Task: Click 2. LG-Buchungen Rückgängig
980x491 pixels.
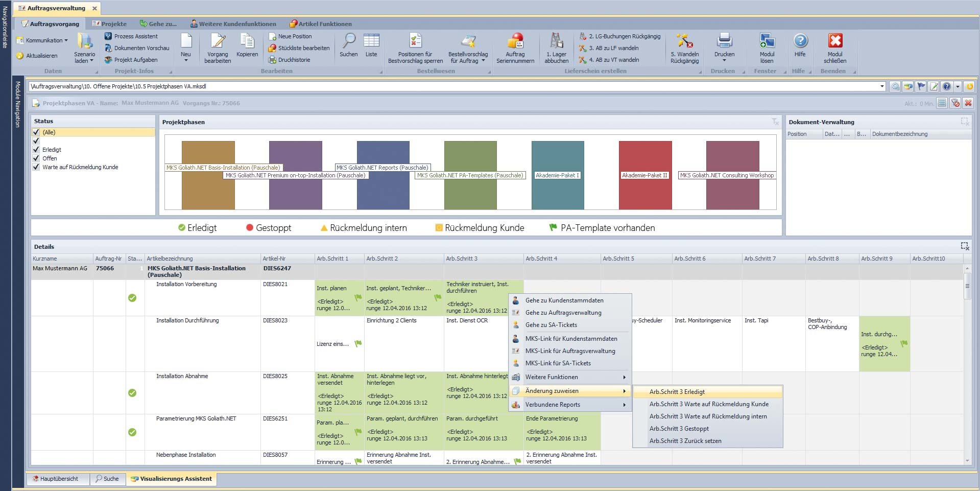Action: tap(620, 36)
